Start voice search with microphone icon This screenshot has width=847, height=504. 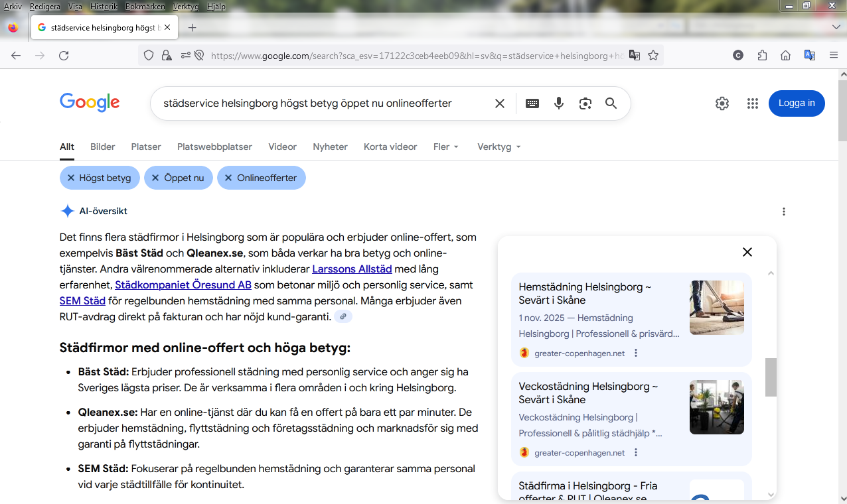pos(559,103)
